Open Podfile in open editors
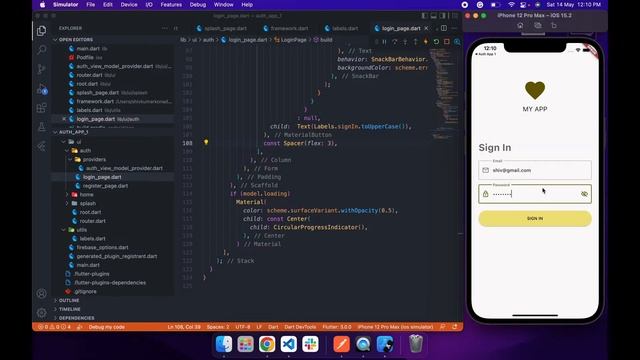 [x=85, y=58]
